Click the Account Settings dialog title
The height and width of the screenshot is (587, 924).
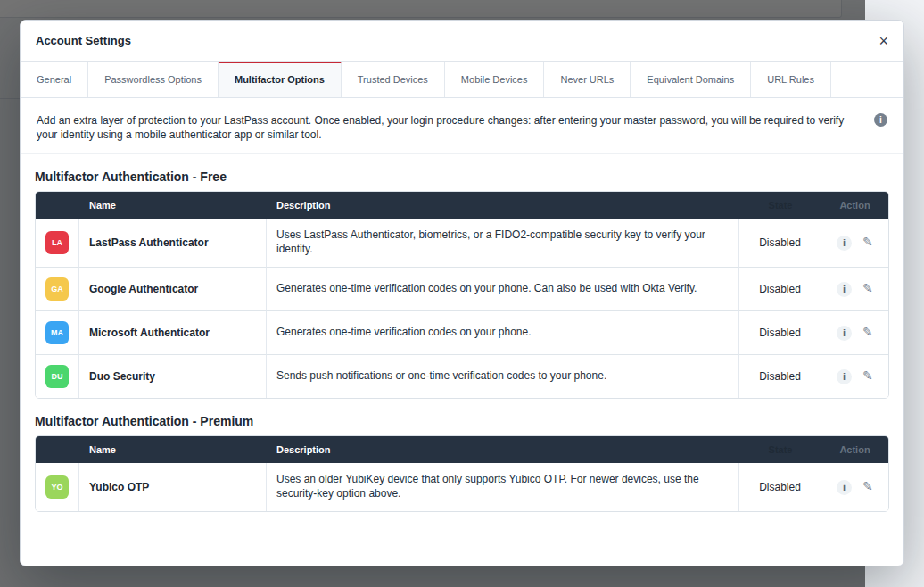pyautogui.click(x=83, y=41)
